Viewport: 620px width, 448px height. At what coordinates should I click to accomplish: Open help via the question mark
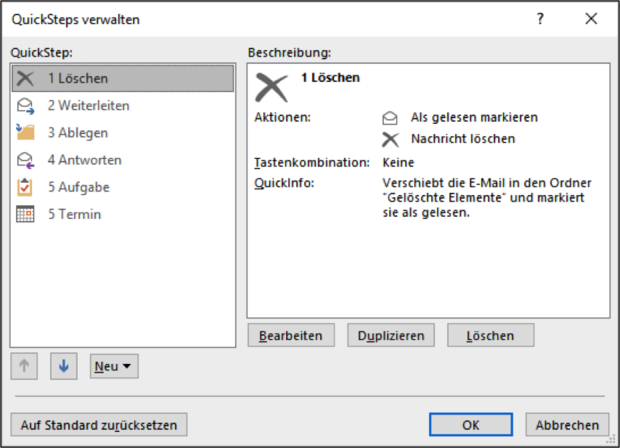pos(540,19)
